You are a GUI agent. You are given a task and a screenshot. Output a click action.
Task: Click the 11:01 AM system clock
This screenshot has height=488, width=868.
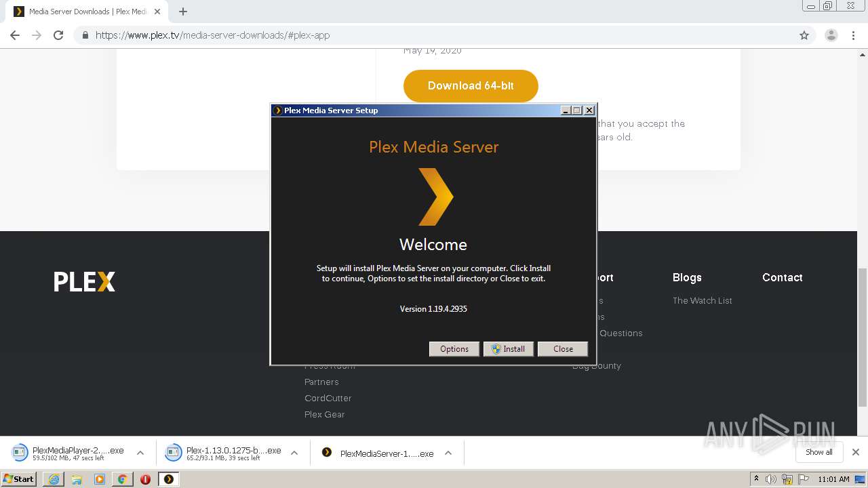point(833,479)
